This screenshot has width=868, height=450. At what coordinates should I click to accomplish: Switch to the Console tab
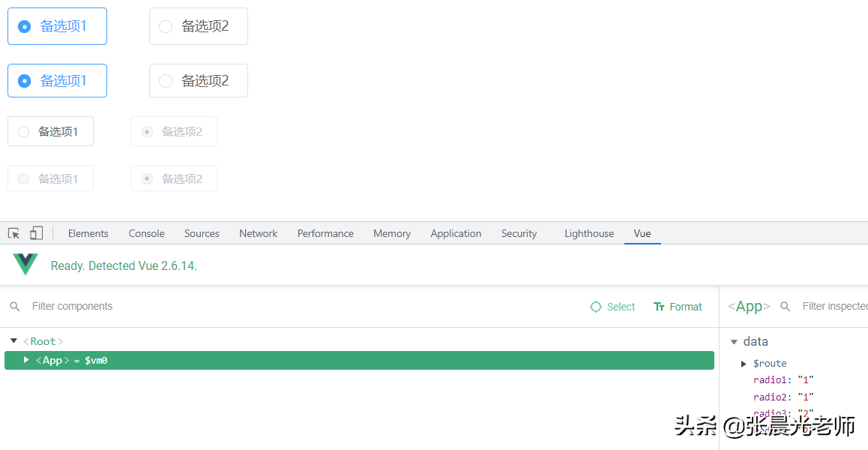click(147, 233)
